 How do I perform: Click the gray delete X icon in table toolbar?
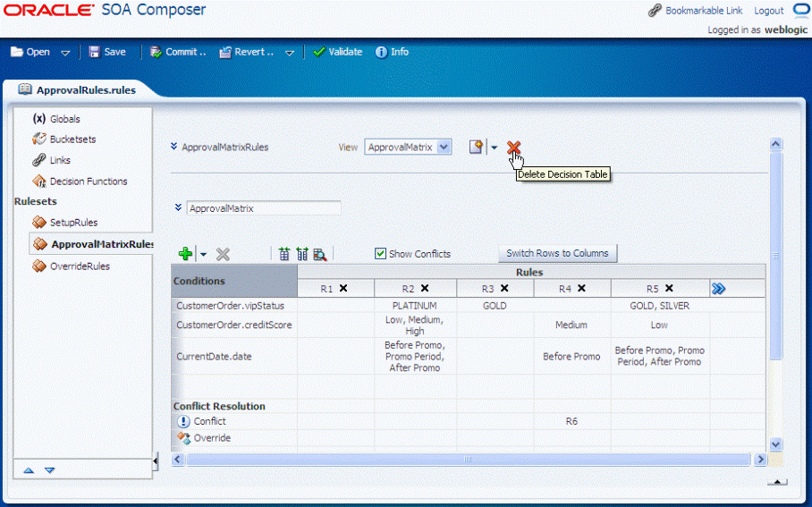[223, 254]
